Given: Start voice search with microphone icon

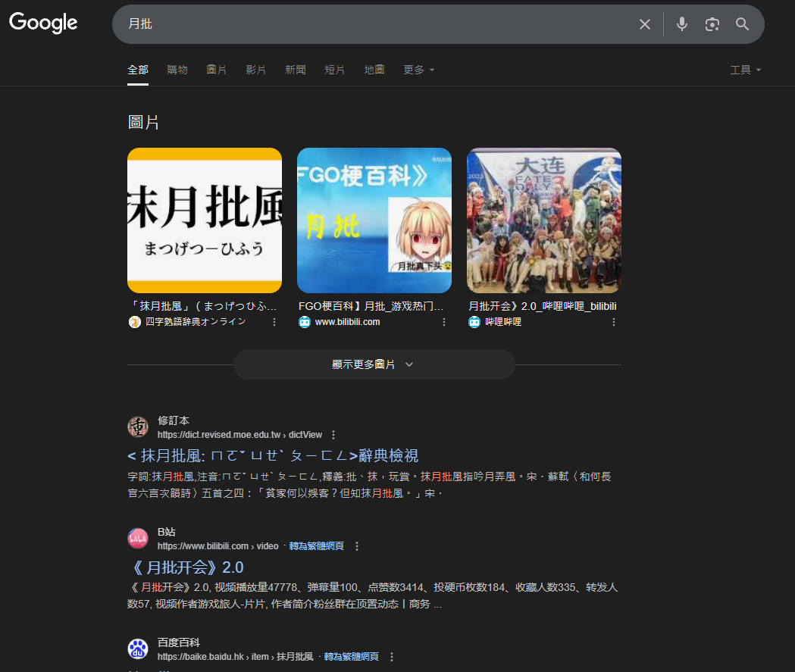Looking at the screenshot, I should pos(682,24).
